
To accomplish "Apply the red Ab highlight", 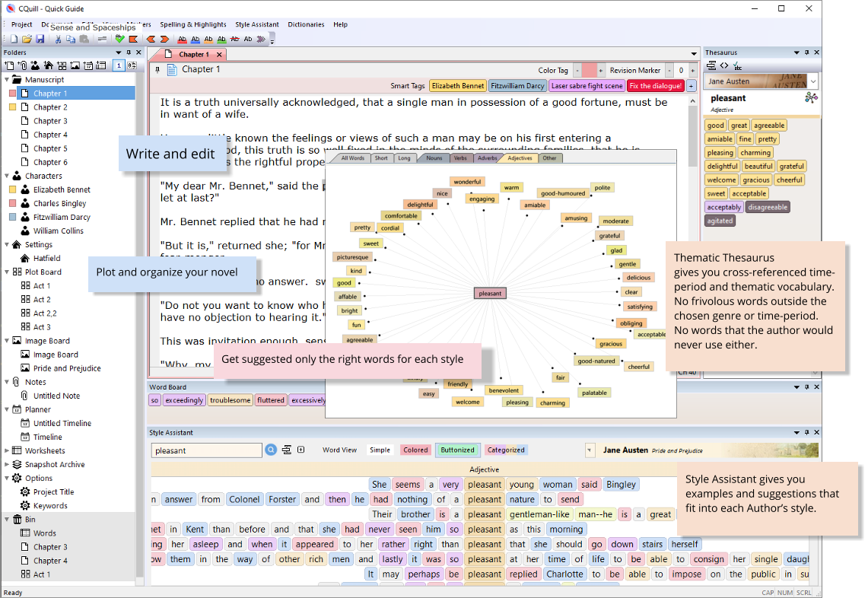I will click(x=182, y=40).
